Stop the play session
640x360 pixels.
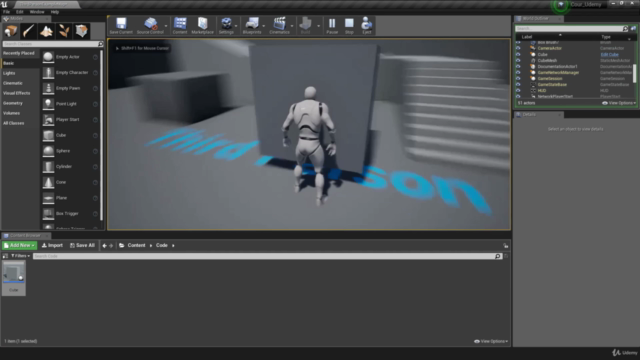point(349,26)
